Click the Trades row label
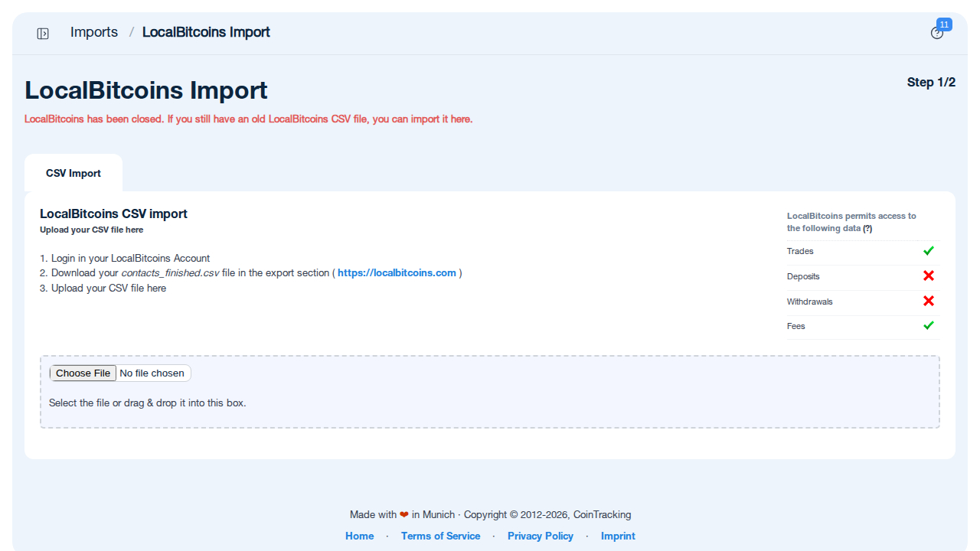Image resolution: width=980 pixels, height=551 pixels. pyautogui.click(x=800, y=251)
